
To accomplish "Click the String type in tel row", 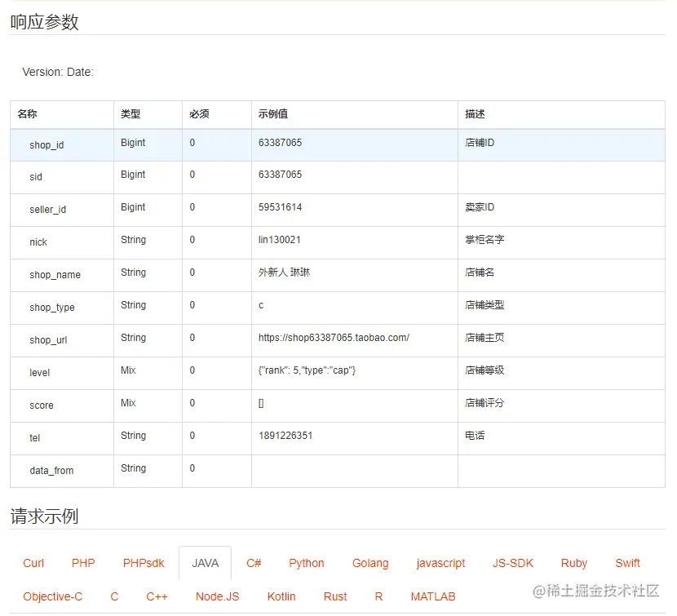I will tap(133, 436).
